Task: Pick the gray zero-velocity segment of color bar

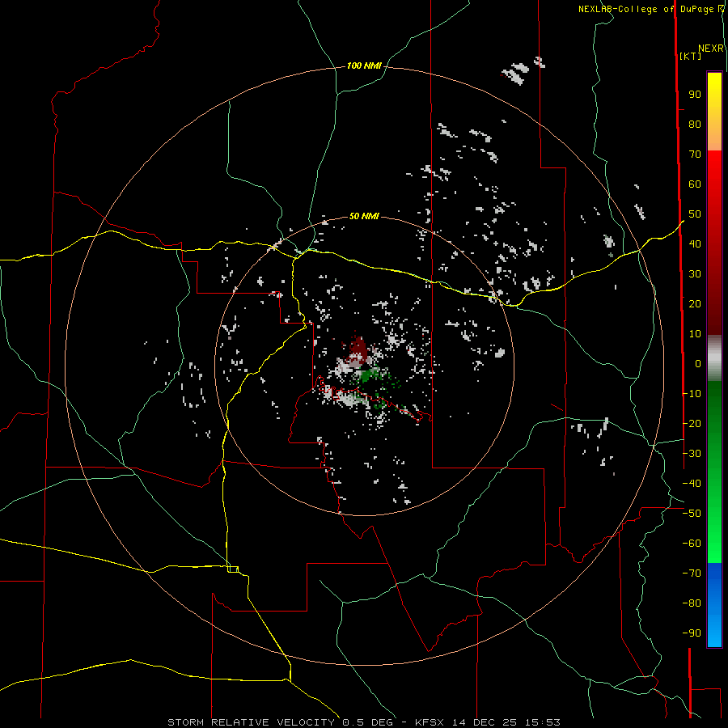Action: (714, 358)
